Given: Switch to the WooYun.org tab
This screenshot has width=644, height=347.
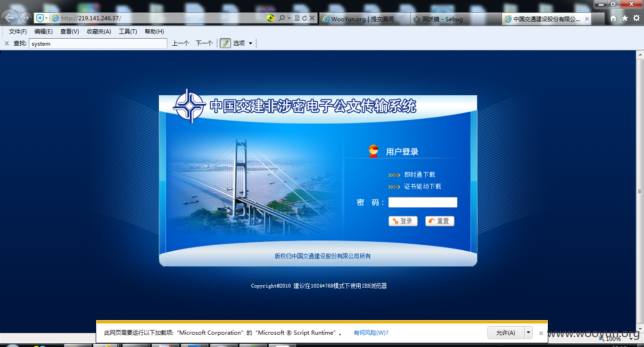Looking at the screenshot, I should tap(365, 19).
